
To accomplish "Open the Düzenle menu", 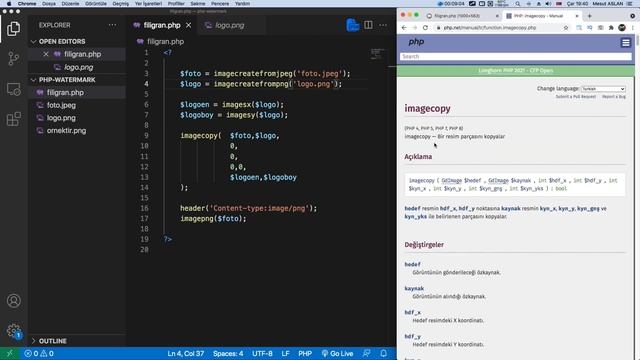I will (70, 4).
